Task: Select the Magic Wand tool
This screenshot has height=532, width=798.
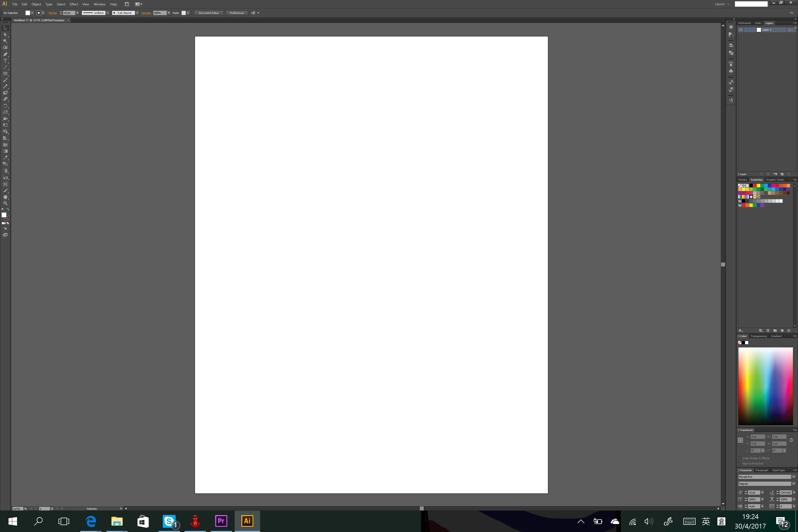Action: pos(5,41)
